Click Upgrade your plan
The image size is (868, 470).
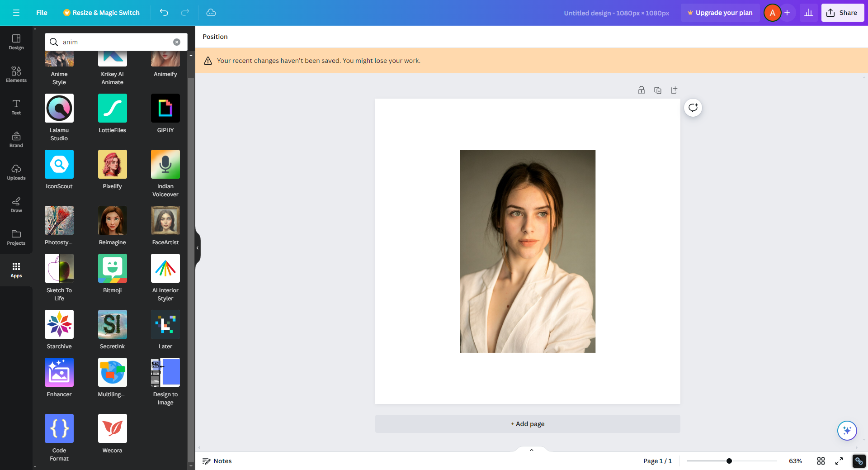720,13
